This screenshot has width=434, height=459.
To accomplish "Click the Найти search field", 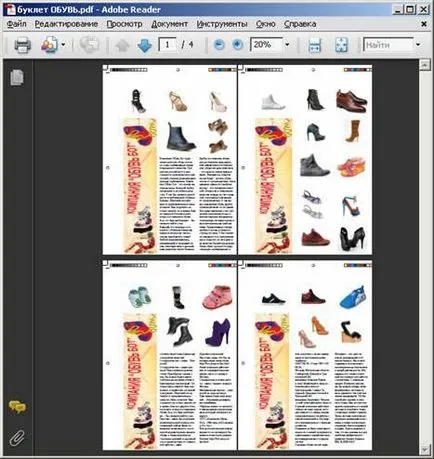I will click(x=388, y=45).
